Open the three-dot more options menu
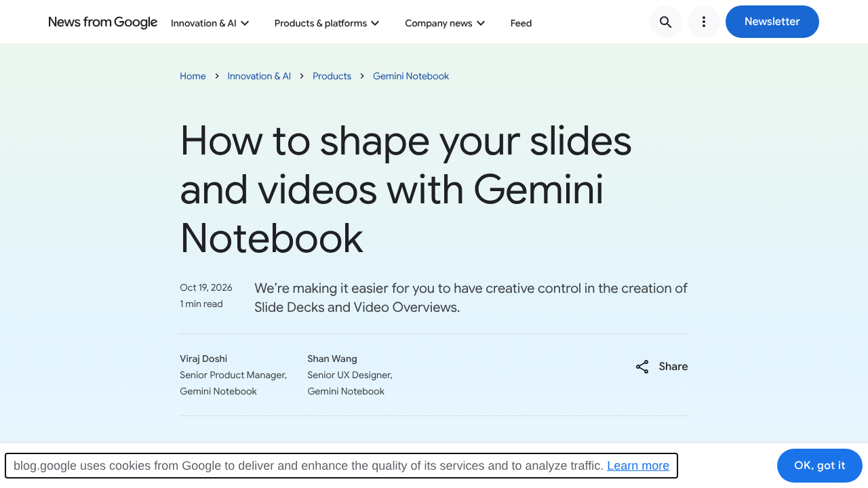The height and width of the screenshot is (488, 868). (704, 22)
